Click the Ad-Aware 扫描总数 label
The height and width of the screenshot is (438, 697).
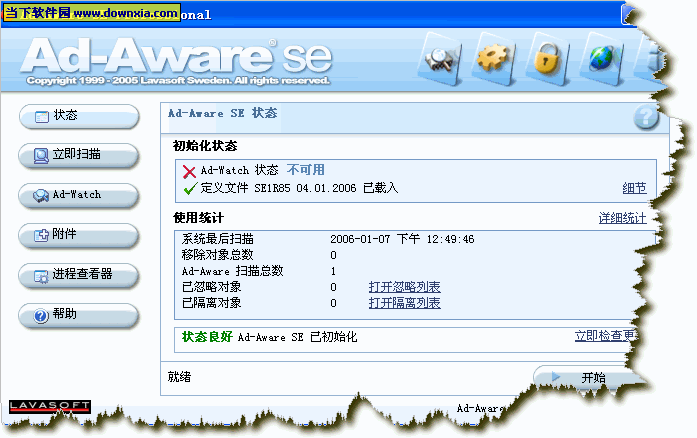[x=232, y=271]
